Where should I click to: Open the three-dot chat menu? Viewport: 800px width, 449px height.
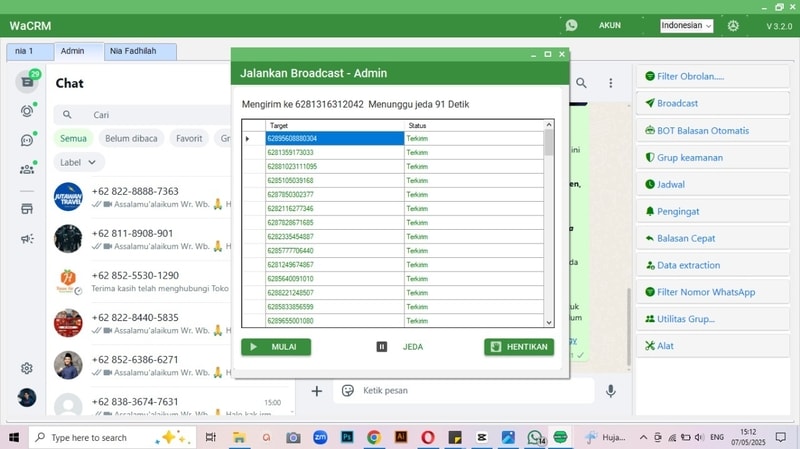pyautogui.click(x=611, y=83)
